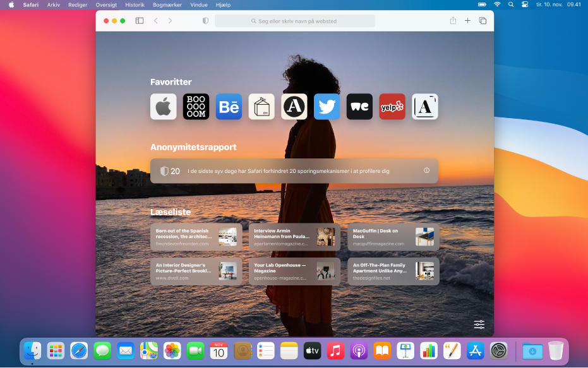Open the Behance favorite icon
Viewport: 588px width, 368px height.
click(229, 107)
